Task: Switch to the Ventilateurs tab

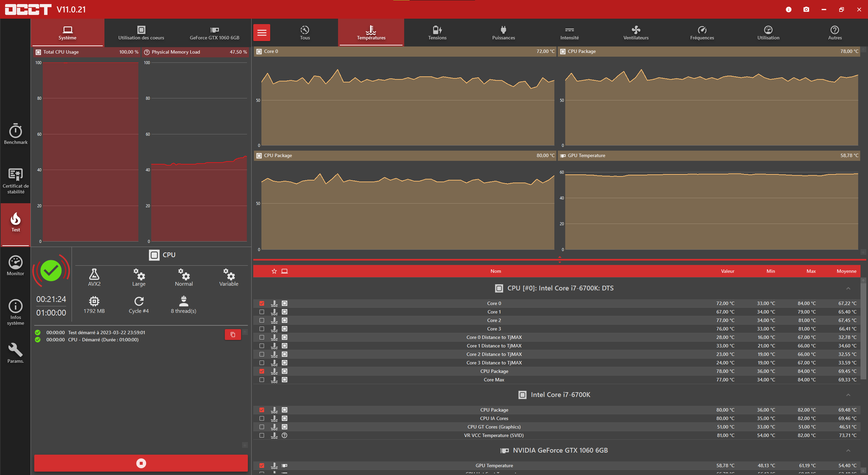Action: [x=636, y=33]
